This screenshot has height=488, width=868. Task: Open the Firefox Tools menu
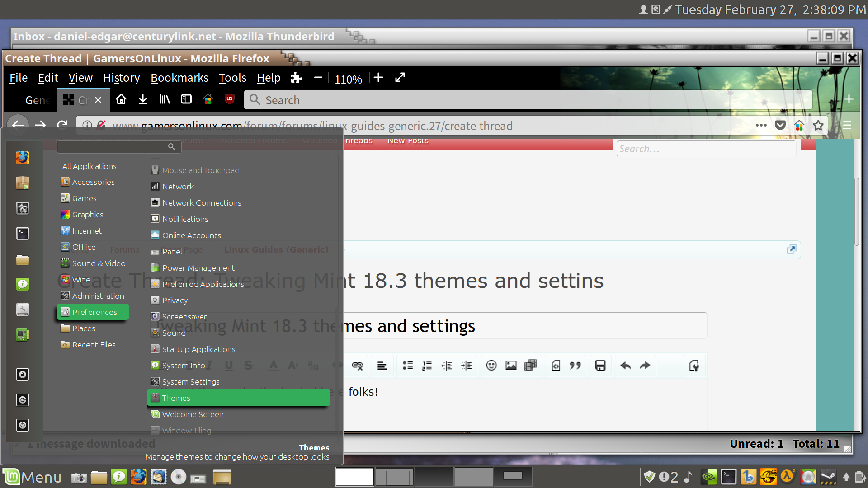click(x=232, y=78)
